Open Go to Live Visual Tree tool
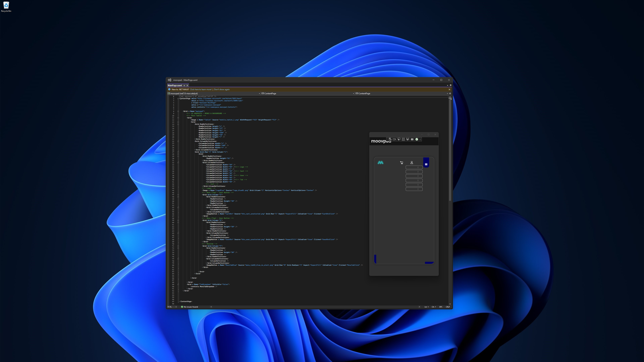This screenshot has width=644, height=362. click(x=390, y=139)
